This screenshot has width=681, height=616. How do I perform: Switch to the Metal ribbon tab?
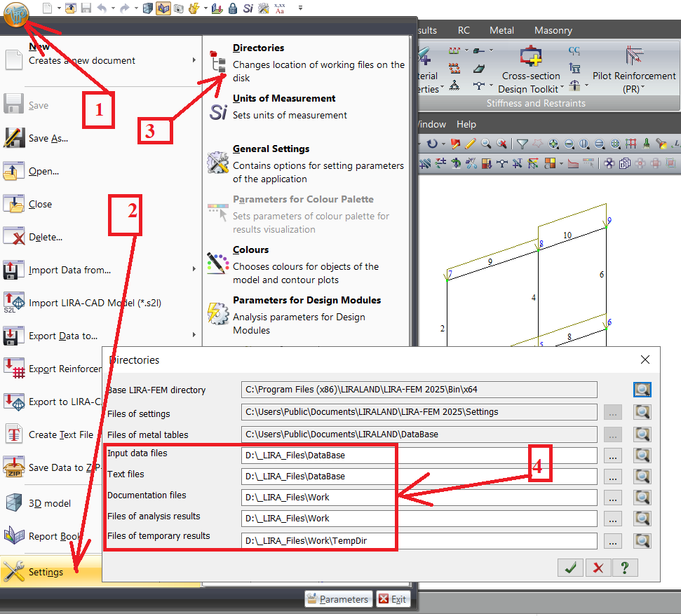tap(501, 31)
